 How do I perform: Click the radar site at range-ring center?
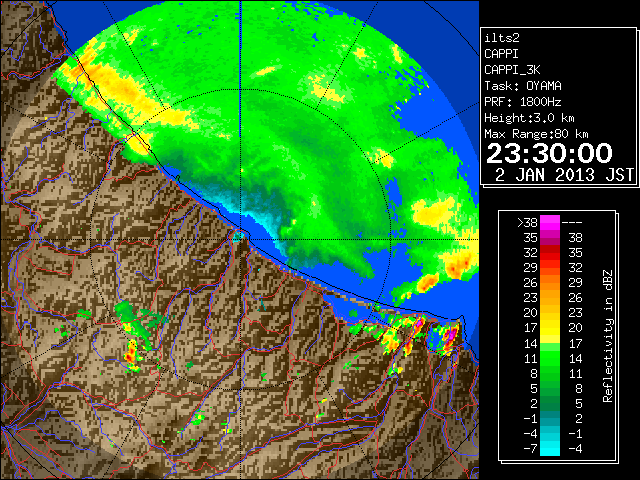[x=240, y=238]
